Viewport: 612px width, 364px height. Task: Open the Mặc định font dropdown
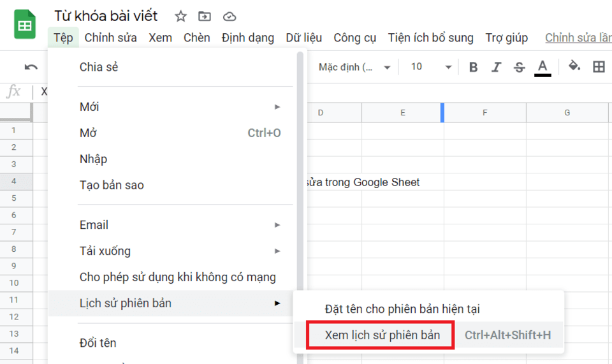point(354,67)
